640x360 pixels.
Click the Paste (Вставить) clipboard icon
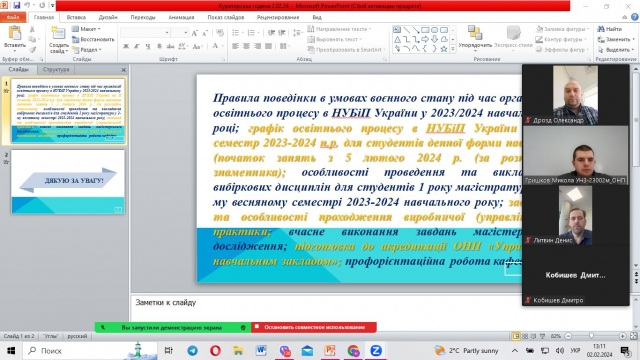pos(15,33)
